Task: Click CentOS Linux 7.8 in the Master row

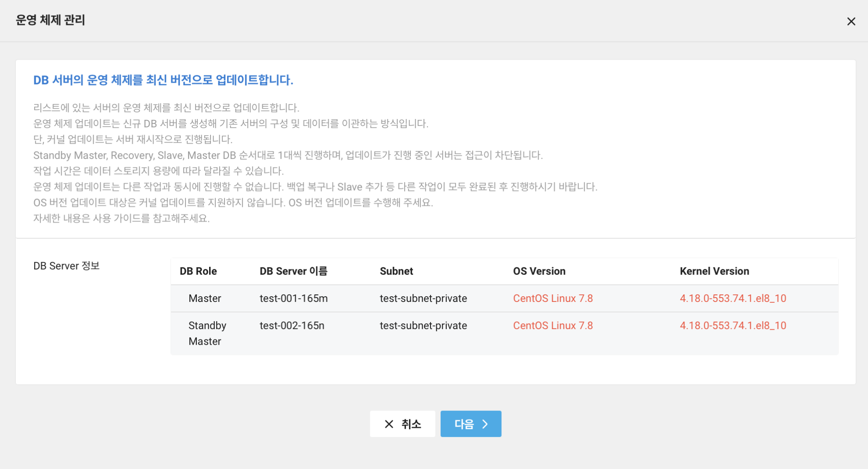Action: pyautogui.click(x=553, y=298)
